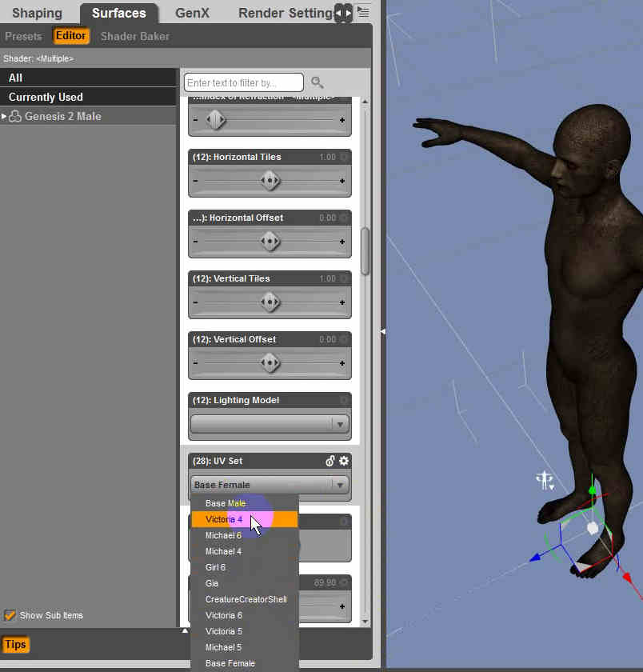Click the viewport figure selection icon
643x672 pixels.
[545, 481]
